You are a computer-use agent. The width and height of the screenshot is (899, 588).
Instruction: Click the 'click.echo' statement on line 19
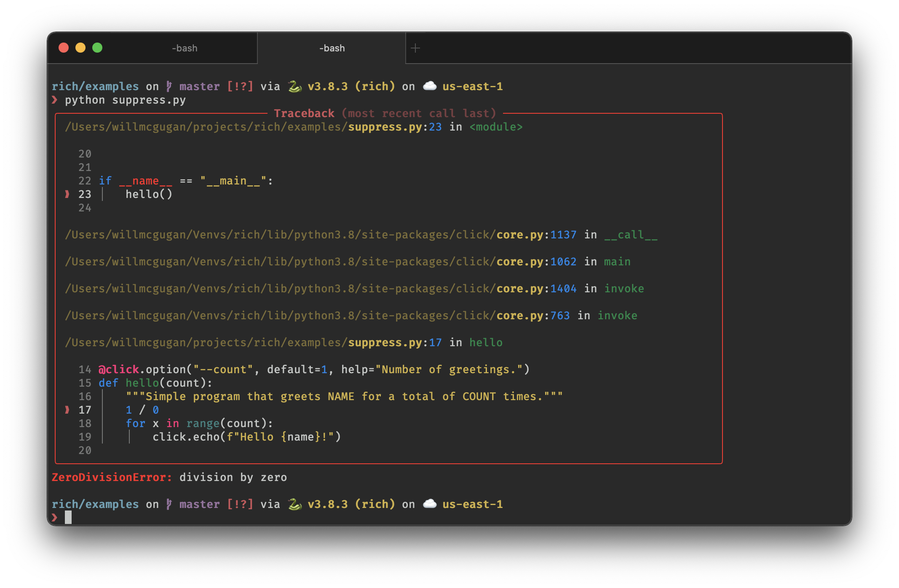tap(246, 437)
